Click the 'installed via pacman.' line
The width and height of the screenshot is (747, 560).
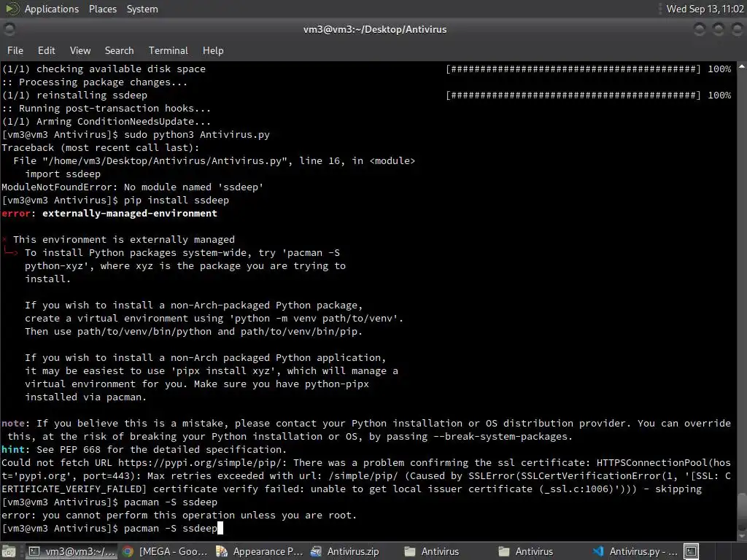point(86,397)
